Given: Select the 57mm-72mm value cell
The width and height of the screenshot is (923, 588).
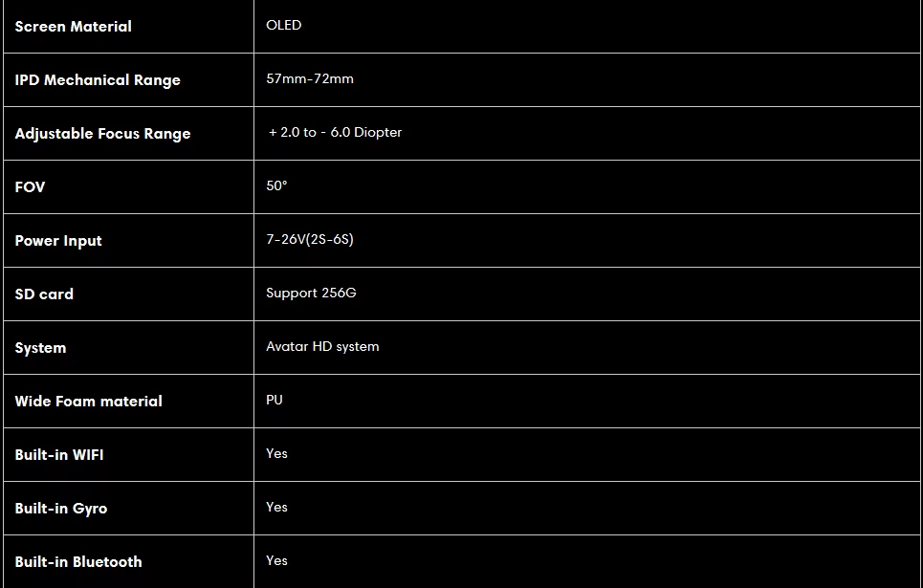Looking at the screenshot, I should pos(587,80).
